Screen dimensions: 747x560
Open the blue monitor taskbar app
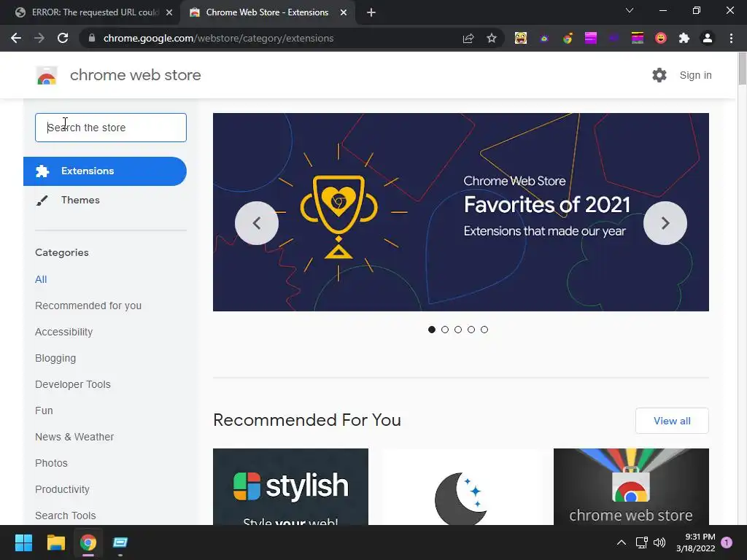pyautogui.click(x=120, y=542)
